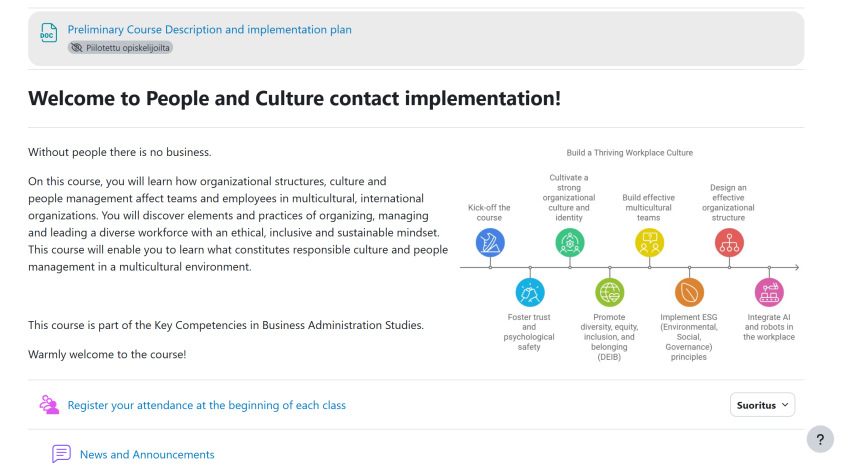Click the orange ESG leaf icon

[689, 293]
